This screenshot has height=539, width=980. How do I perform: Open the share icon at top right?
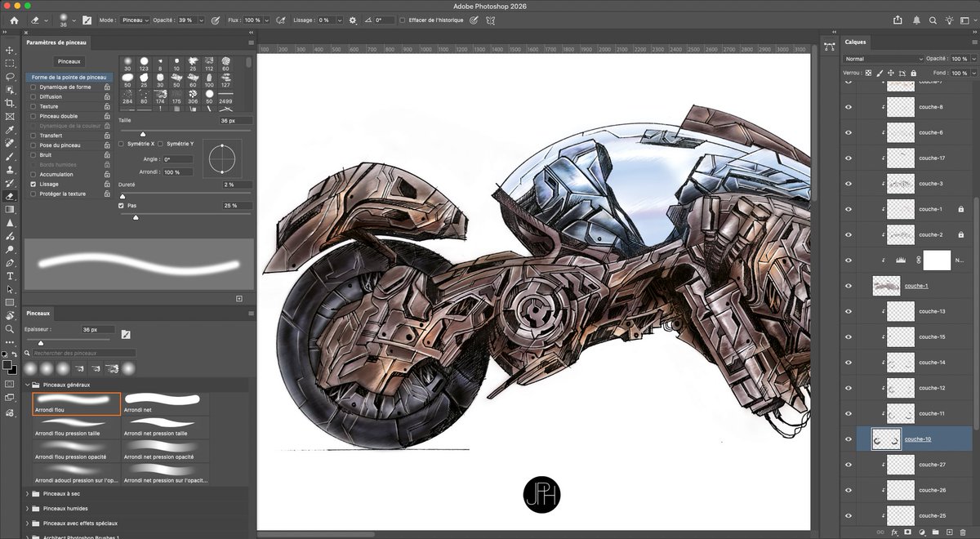898,20
